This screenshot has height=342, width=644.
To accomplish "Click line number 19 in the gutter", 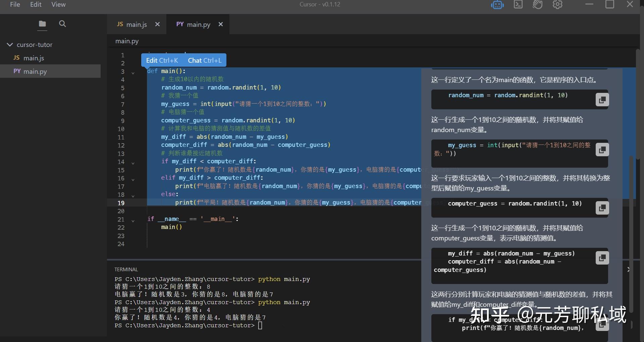I will click(121, 203).
